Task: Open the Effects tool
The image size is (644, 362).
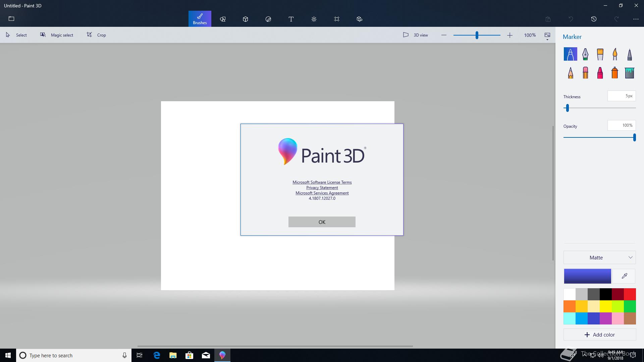Action: pos(314,19)
